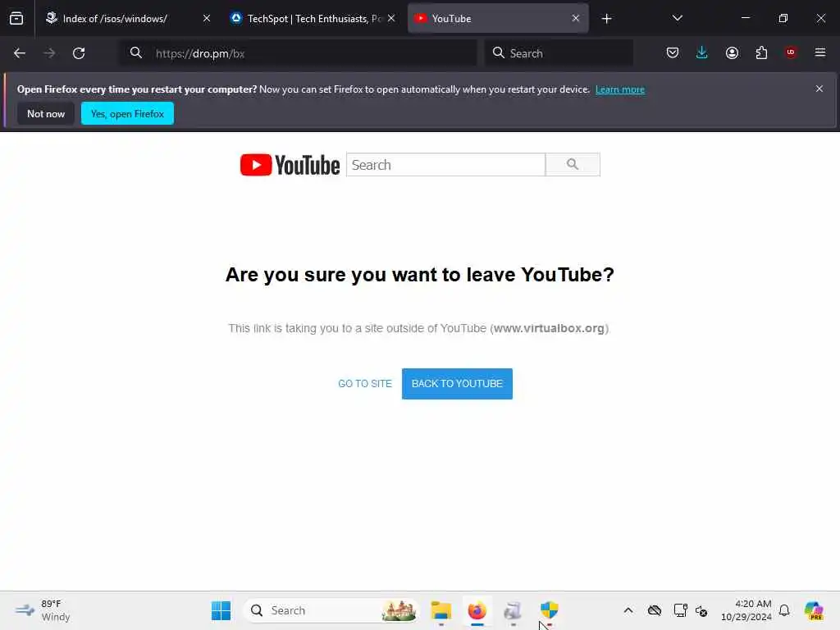Dismiss the Firefox startup notification bar
This screenshot has width=840, height=630.
819,89
